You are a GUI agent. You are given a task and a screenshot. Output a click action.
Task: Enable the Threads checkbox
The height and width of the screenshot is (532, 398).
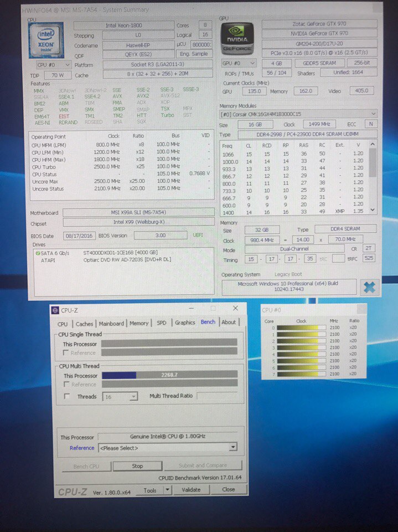67,396
